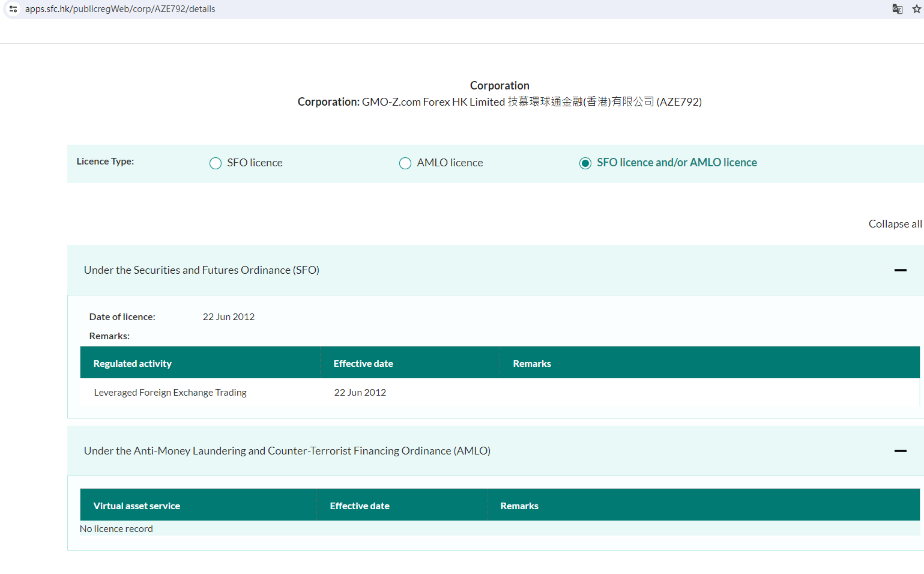Select the AMLO licence radio button
924x574 pixels.
click(x=405, y=163)
